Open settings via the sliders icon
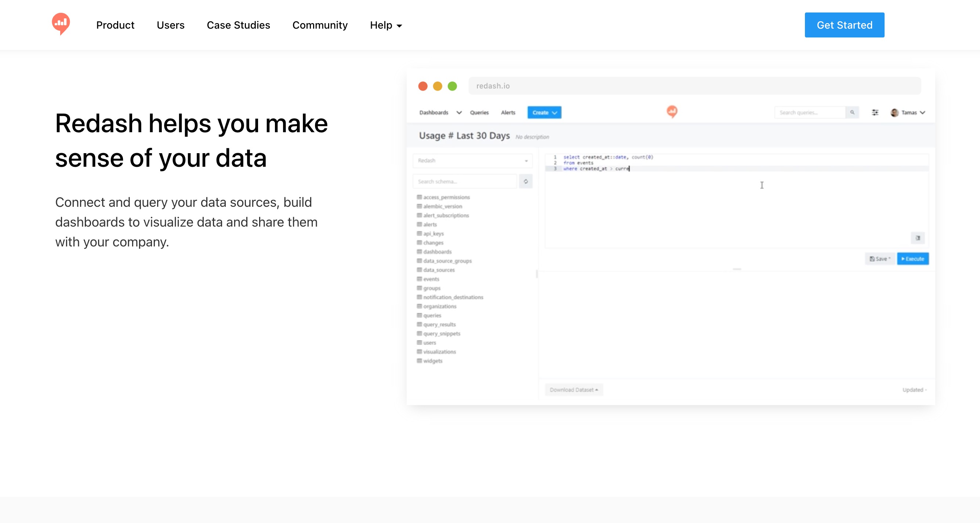980x523 pixels. point(875,113)
